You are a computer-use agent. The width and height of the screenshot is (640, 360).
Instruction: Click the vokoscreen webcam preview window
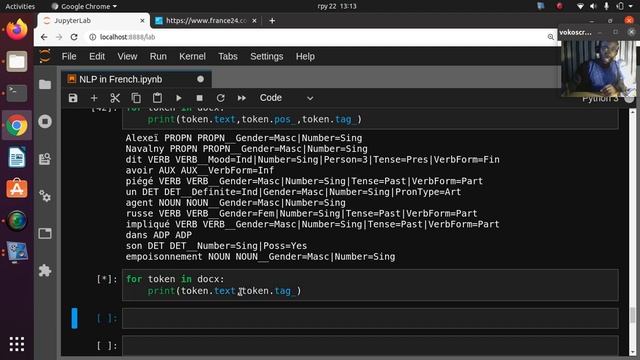click(598, 69)
